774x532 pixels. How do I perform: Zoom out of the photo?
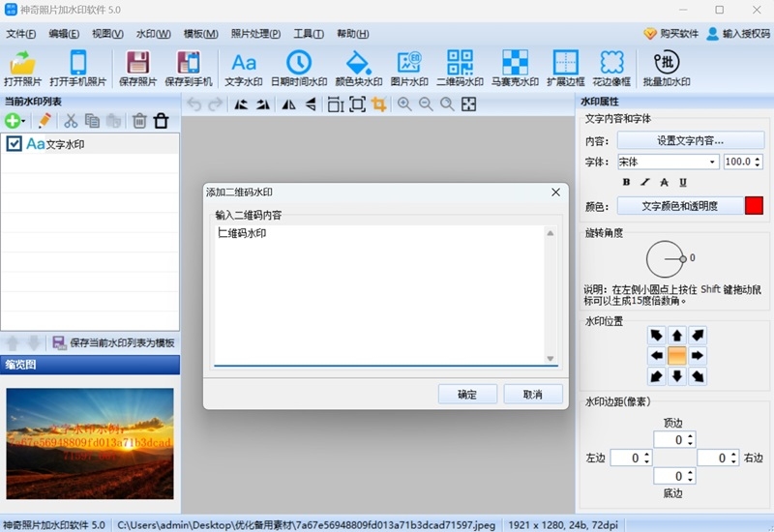coord(426,104)
